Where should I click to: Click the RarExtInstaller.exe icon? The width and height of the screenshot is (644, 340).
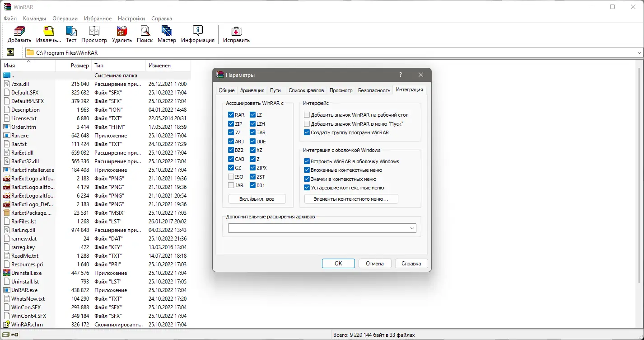(7, 170)
